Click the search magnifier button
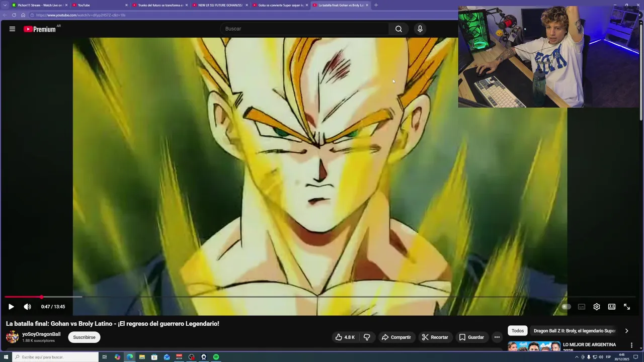The height and width of the screenshot is (362, 644). point(398,29)
